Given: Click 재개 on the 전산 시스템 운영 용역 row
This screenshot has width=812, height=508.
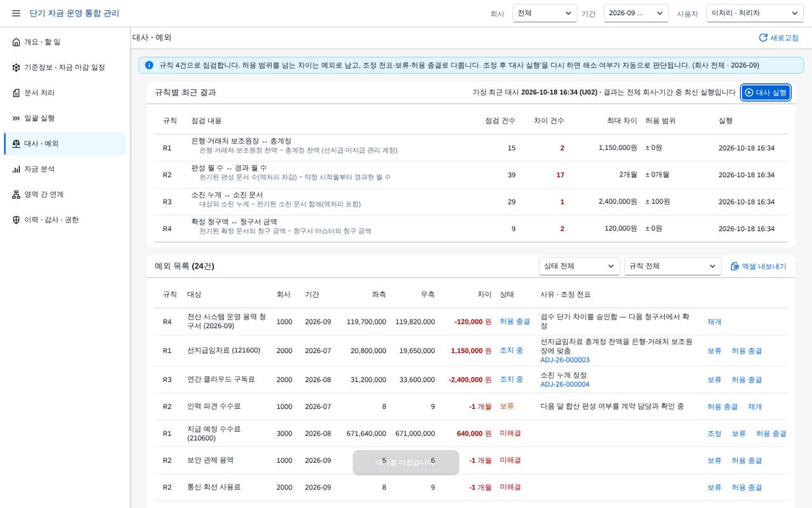Looking at the screenshot, I should click(714, 322).
